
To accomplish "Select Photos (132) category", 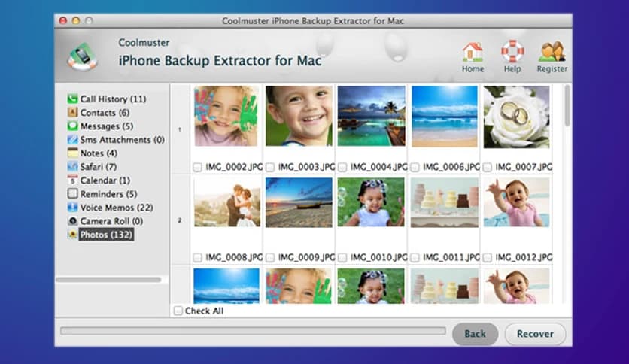I will 106,235.
